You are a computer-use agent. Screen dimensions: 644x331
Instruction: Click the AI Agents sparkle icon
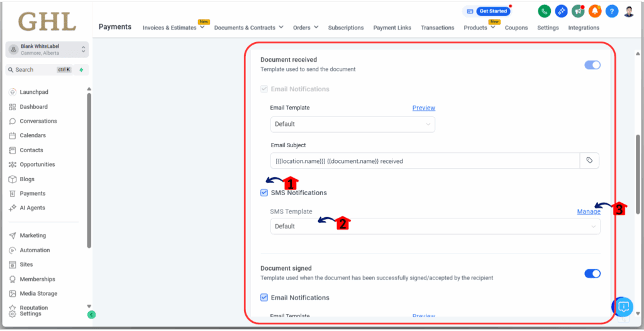pos(13,208)
